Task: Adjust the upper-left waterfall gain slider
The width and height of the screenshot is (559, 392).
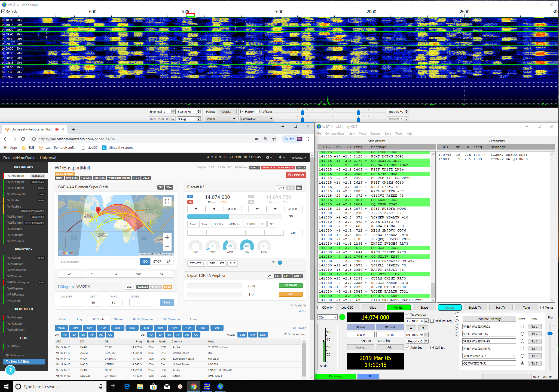Action: pos(303,112)
